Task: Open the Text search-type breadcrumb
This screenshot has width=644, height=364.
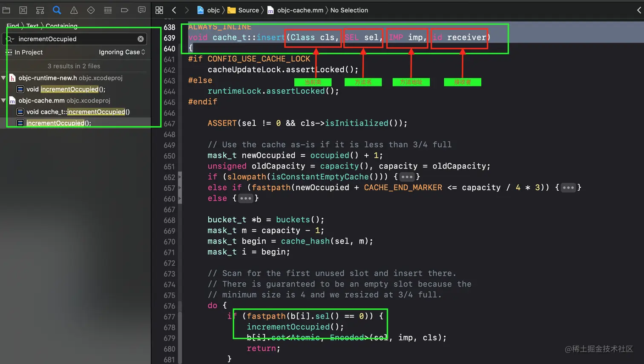Action: pos(32,26)
